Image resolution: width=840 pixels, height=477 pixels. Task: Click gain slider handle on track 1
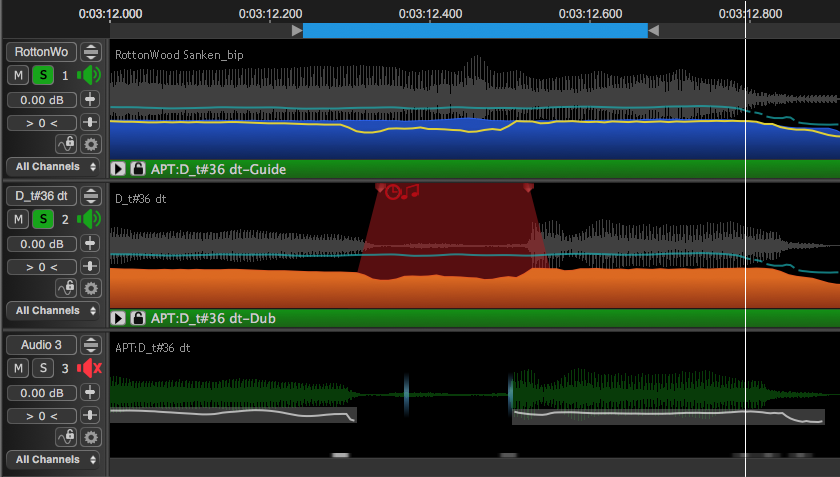pyautogui.click(x=91, y=100)
